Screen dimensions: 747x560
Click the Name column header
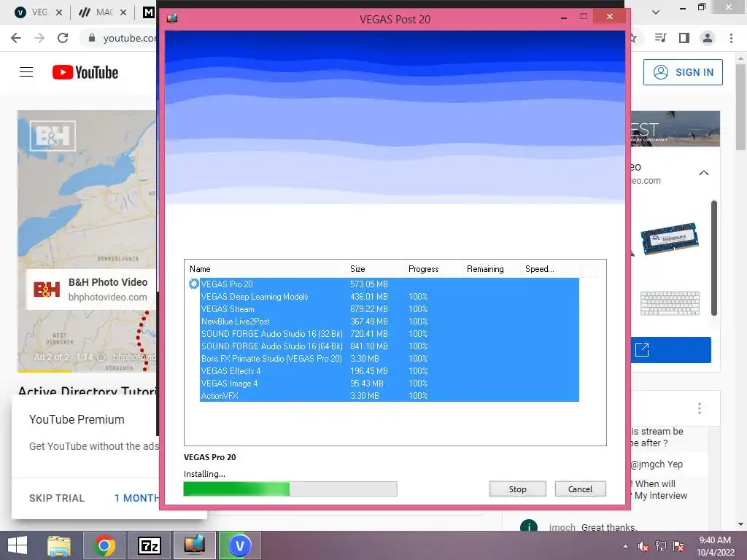tap(264, 269)
